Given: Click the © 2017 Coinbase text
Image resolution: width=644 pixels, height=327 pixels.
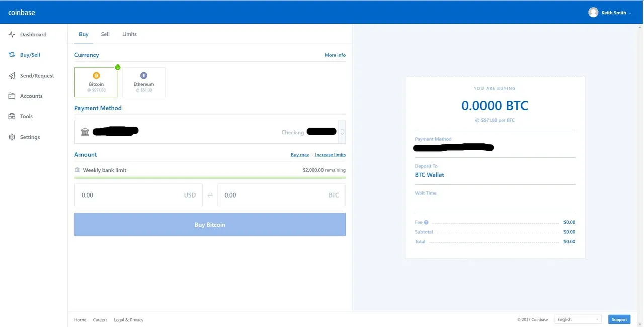Looking at the screenshot, I should coord(533,320).
